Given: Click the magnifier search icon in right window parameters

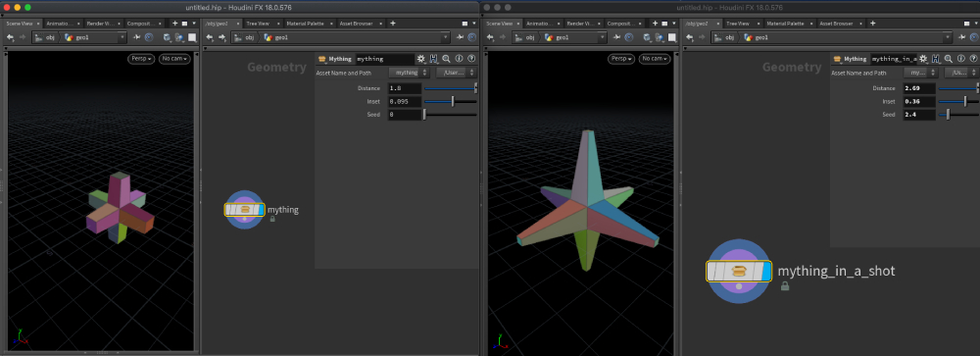Looking at the screenshot, I should (948, 59).
